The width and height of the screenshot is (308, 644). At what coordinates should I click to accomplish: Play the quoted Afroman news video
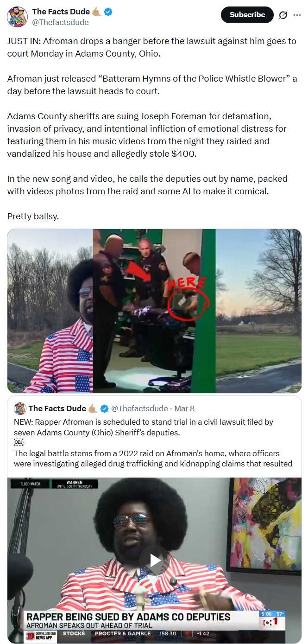[154, 561]
